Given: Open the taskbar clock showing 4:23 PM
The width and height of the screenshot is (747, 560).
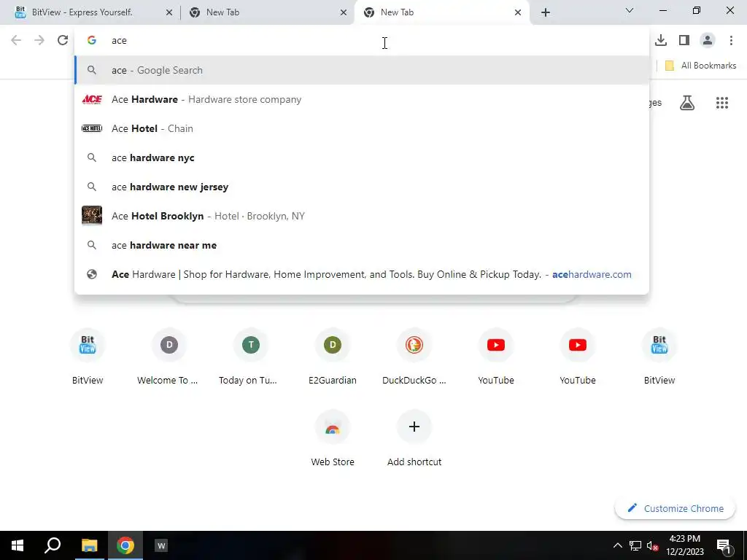Looking at the screenshot, I should pos(684,545).
